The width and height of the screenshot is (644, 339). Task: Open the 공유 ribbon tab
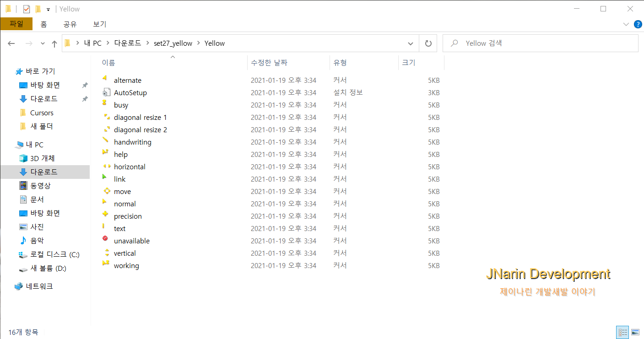tap(70, 24)
